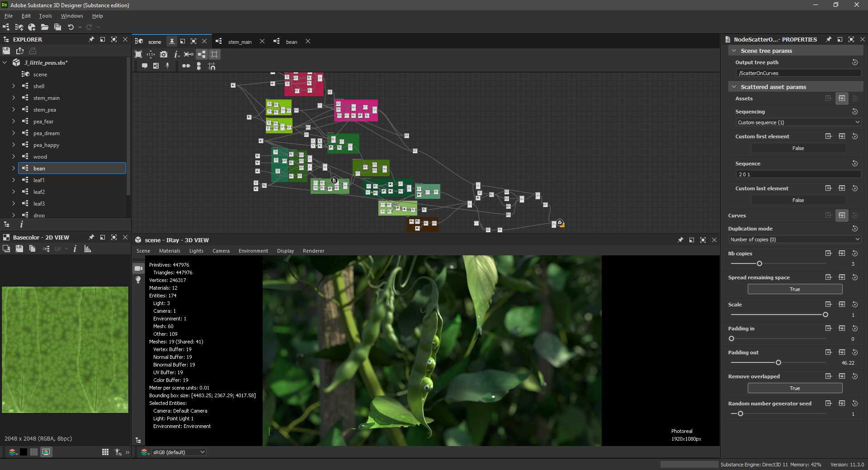Viewport: 868px width, 470px height.
Task: Copy the 2D view image to clipboard
Action: [32, 249]
